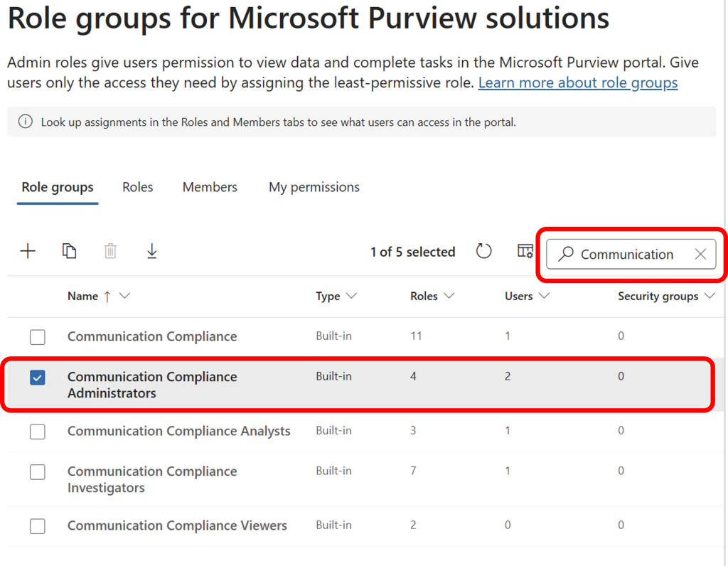Viewport: 728px width, 566px height.
Task: Click roles count 2 in Viewers row
Action: pos(413,525)
